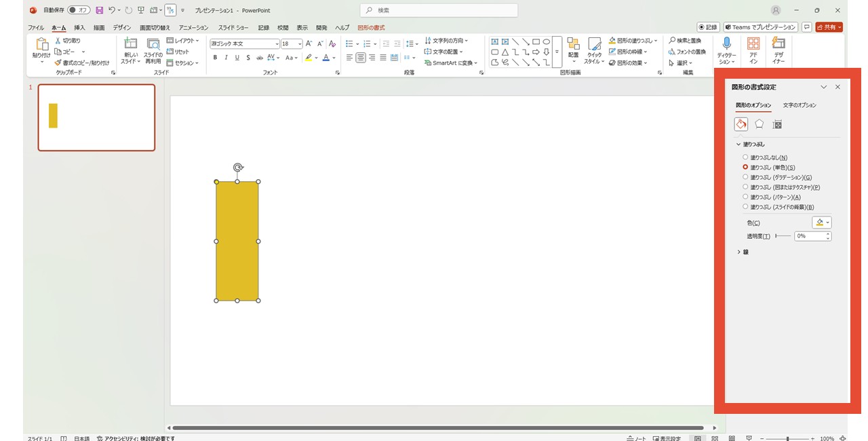
Task: Click the Paste (貼り付け) icon
Action: 41,44
